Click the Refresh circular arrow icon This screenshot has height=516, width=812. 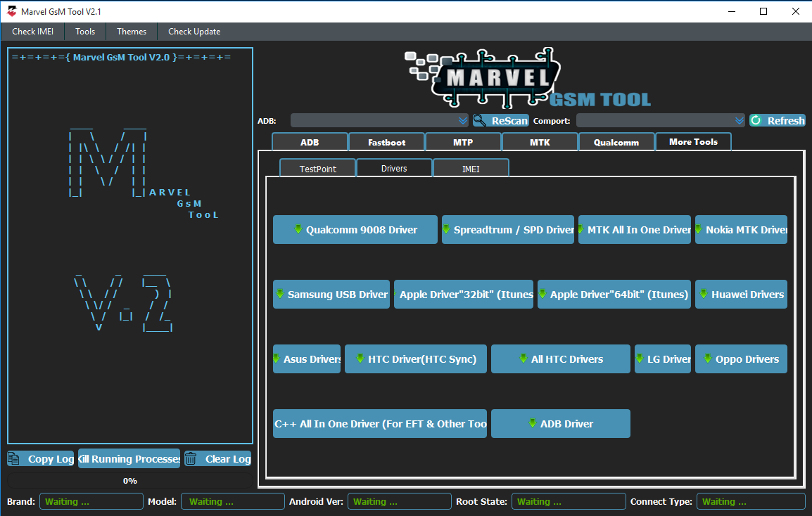click(756, 121)
